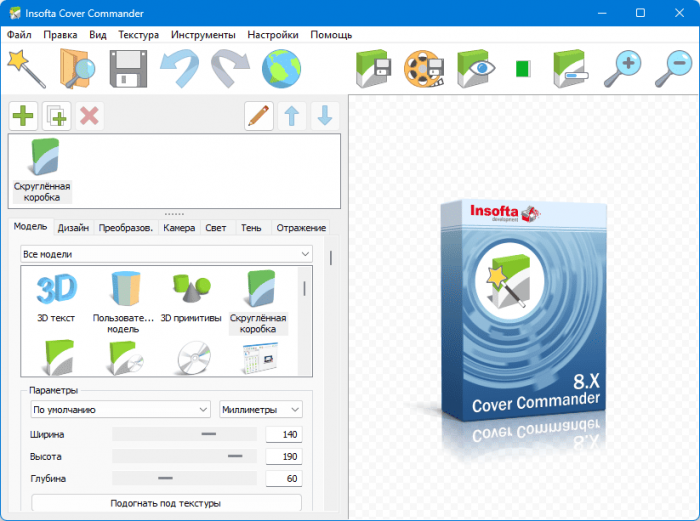Image resolution: width=700 pixels, height=521 pixels.
Task: Click the Высота value field 190
Action: click(x=284, y=456)
